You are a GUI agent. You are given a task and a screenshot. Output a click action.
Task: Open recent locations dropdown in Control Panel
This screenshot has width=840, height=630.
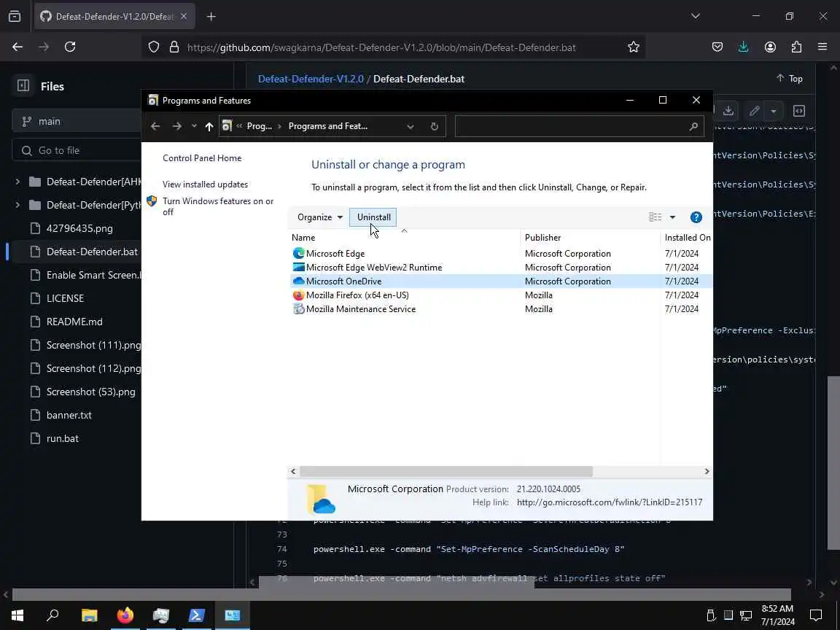point(194,126)
